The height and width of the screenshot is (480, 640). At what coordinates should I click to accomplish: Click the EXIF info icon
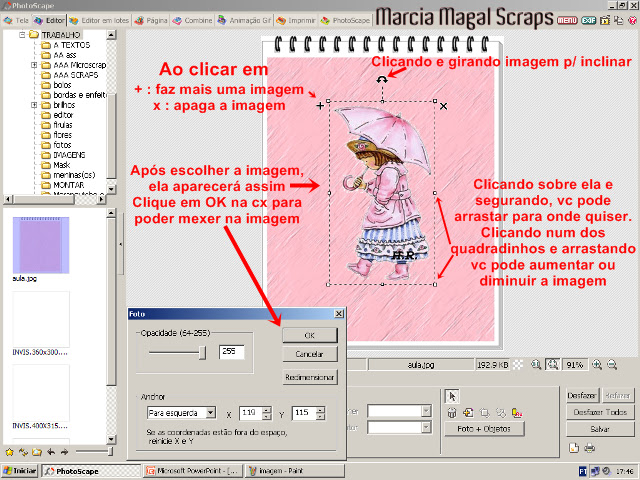point(588,20)
